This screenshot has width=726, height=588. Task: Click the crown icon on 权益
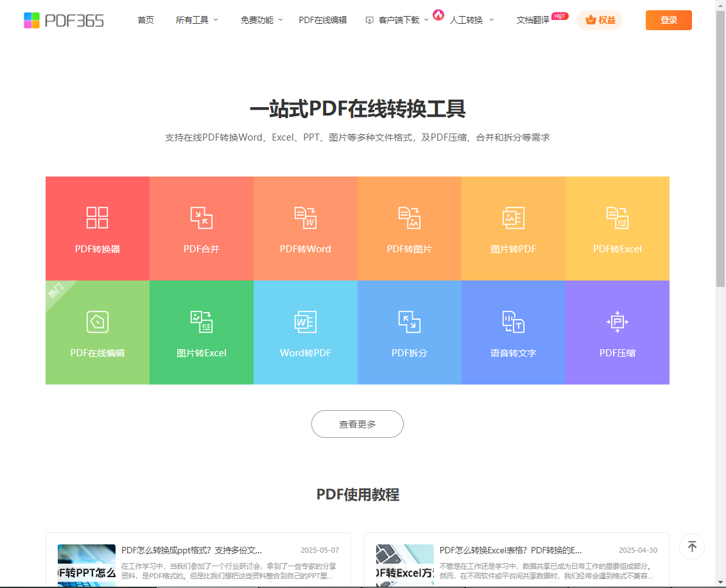591,20
